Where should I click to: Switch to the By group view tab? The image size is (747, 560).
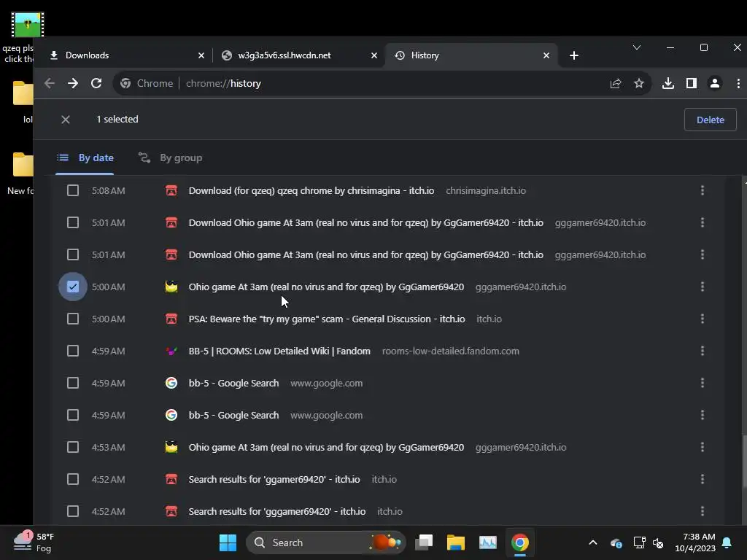click(x=170, y=157)
